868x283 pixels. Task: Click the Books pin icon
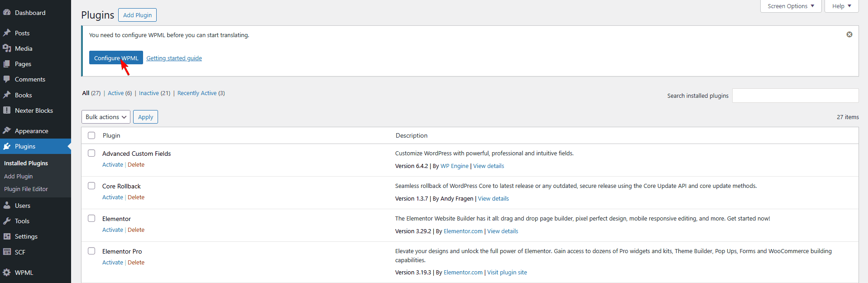click(7, 95)
